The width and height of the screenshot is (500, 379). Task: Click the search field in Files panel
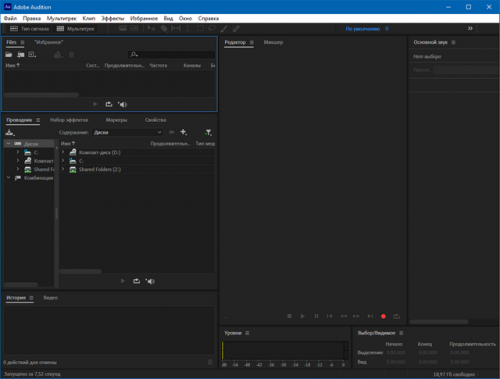coord(171,55)
